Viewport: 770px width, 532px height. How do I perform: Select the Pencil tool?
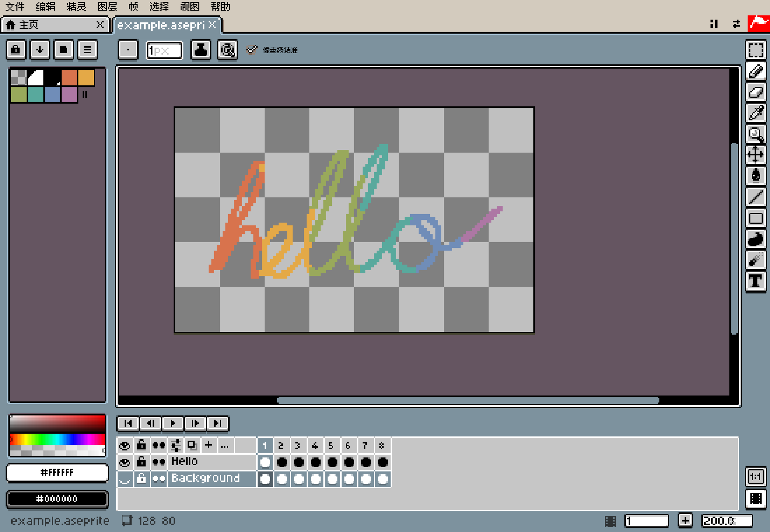756,71
